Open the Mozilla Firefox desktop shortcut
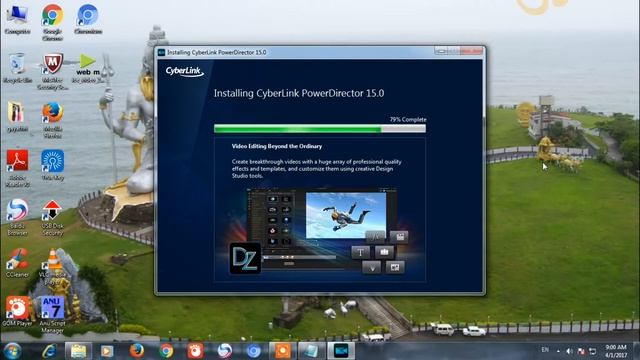640x360 pixels. 52,120
